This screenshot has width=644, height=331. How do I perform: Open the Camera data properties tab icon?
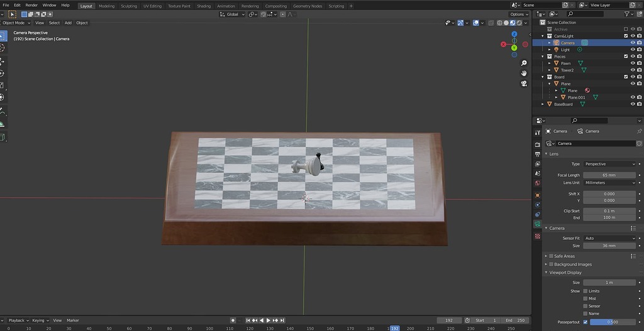538,224
